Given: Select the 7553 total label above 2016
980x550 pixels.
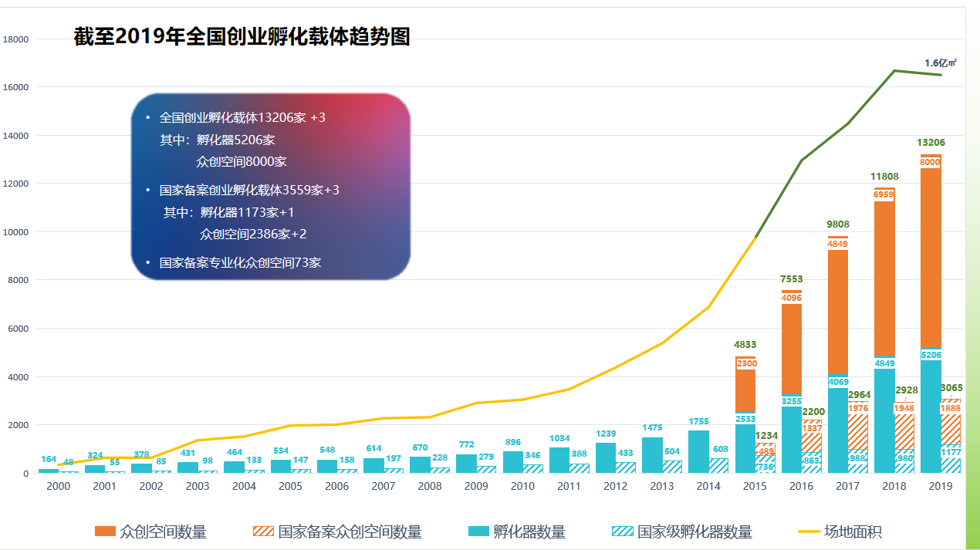Looking at the screenshot, I should tap(791, 279).
